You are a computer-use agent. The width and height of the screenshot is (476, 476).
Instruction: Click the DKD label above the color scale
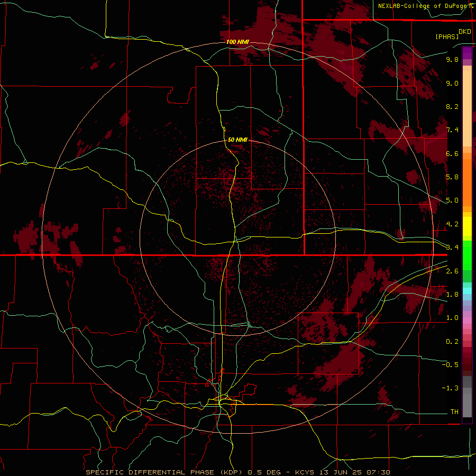click(x=465, y=32)
